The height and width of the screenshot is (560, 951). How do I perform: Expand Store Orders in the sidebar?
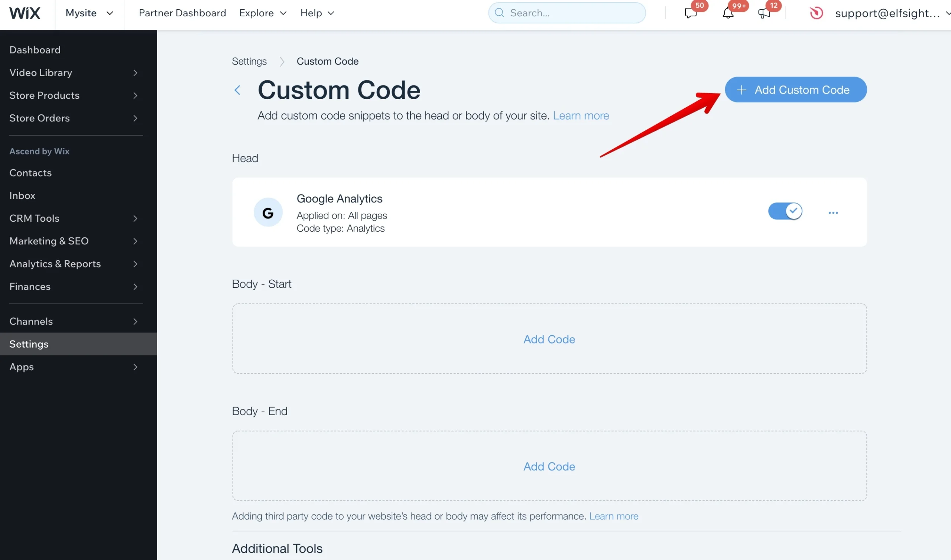coord(78,118)
